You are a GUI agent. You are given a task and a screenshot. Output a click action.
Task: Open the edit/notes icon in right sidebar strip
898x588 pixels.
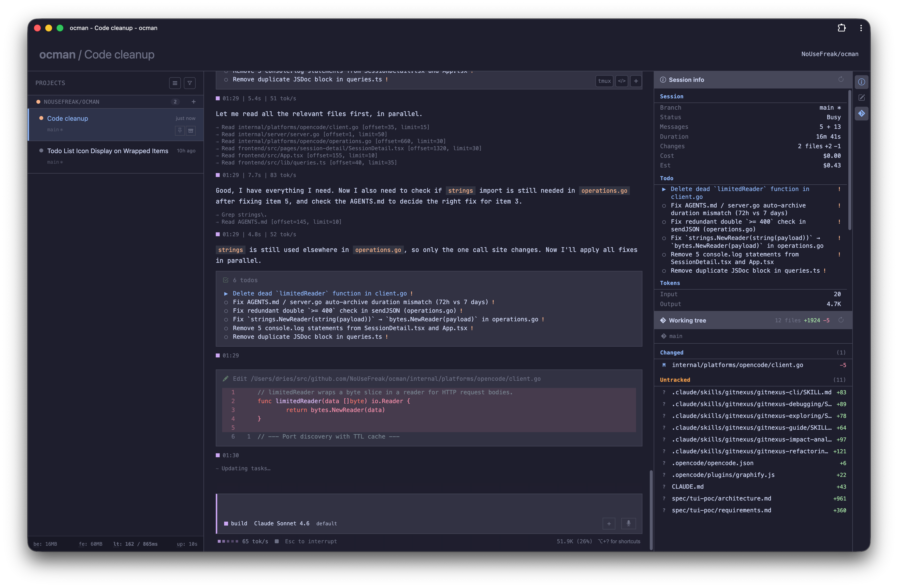(861, 98)
